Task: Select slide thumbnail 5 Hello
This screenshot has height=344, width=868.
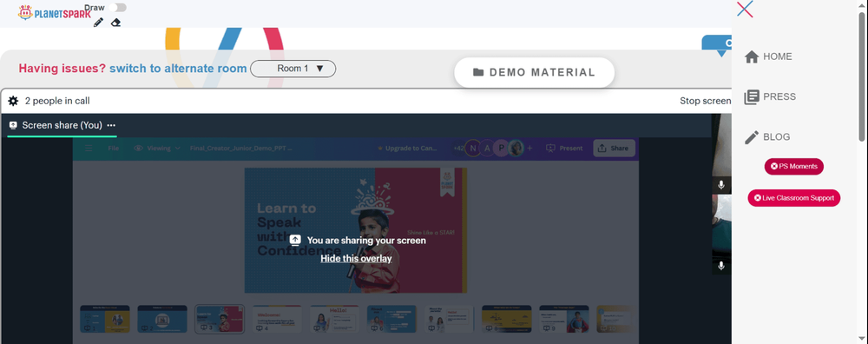Action: coord(334,319)
